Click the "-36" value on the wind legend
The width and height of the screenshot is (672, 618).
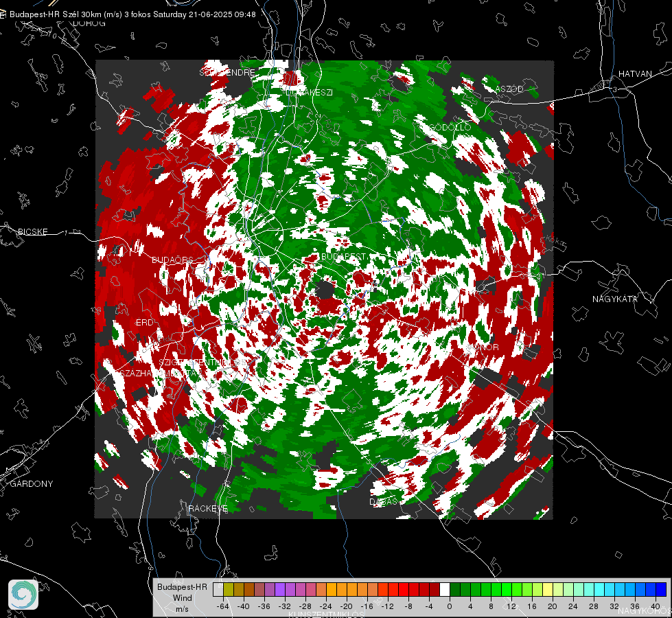[x=264, y=606]
